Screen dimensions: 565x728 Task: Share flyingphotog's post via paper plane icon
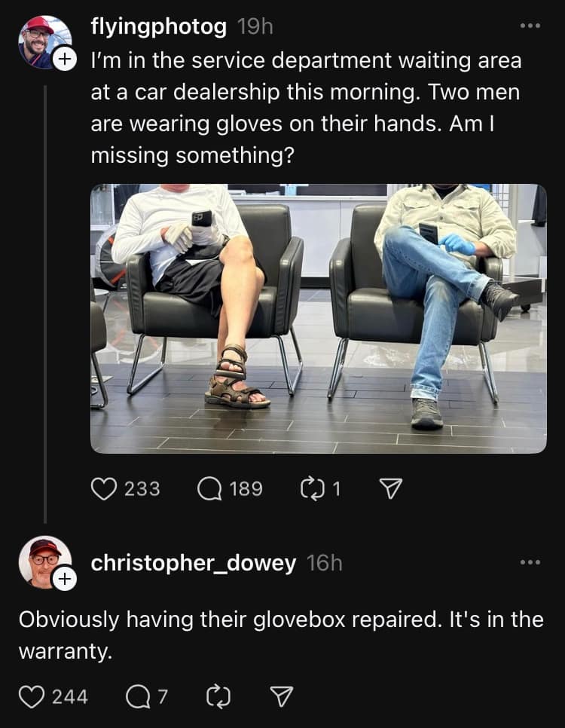389,489
